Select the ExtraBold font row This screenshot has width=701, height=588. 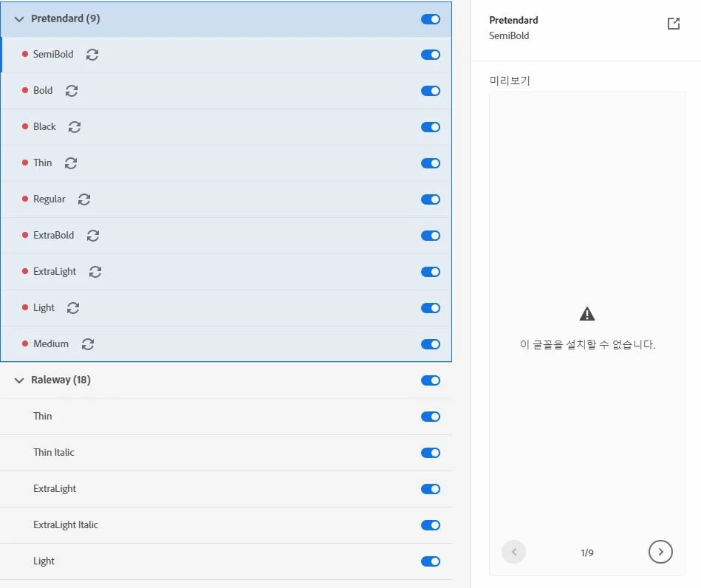226,236
